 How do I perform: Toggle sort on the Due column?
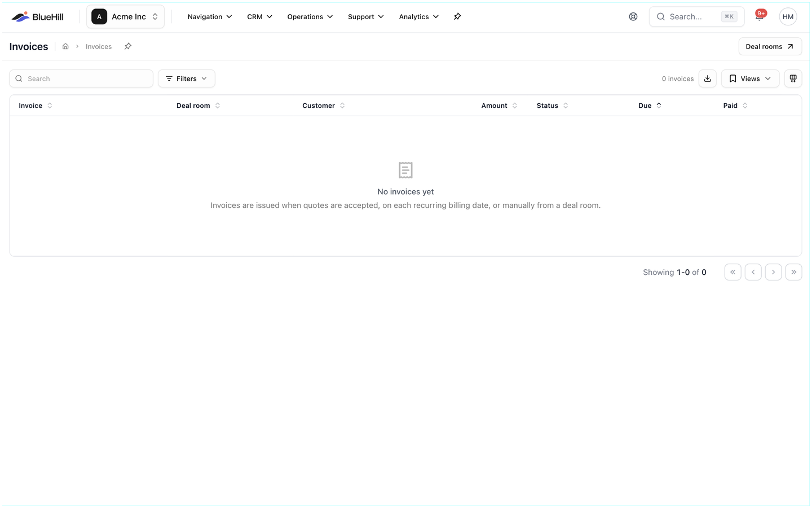(650, 106)
